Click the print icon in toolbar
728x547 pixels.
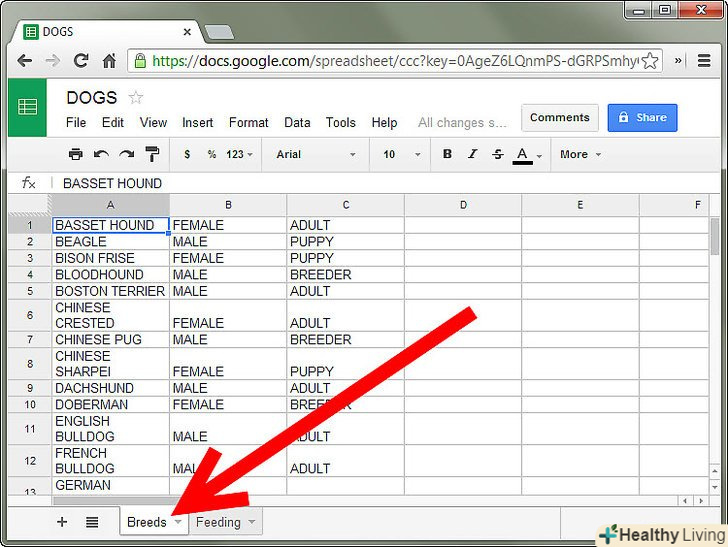point(75,154)
